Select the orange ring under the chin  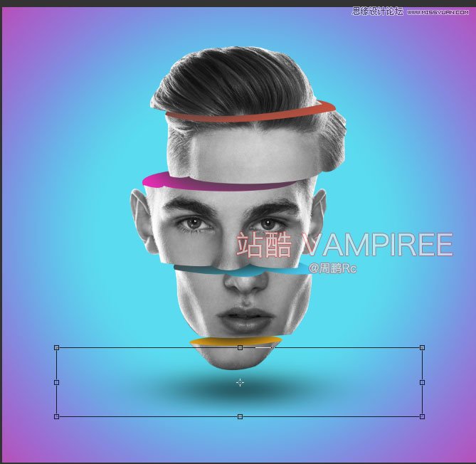coord(235,343)
